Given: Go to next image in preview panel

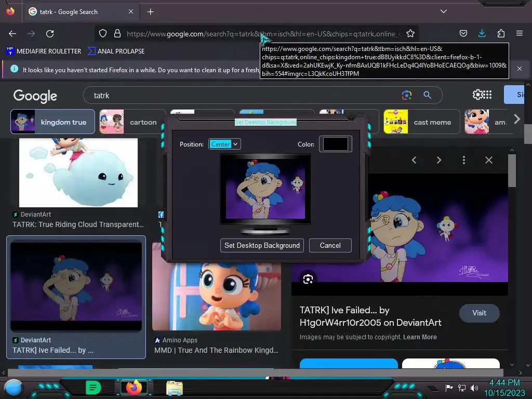Looking at the screenshot, I should pyautogui.click(x=439, y=160).
